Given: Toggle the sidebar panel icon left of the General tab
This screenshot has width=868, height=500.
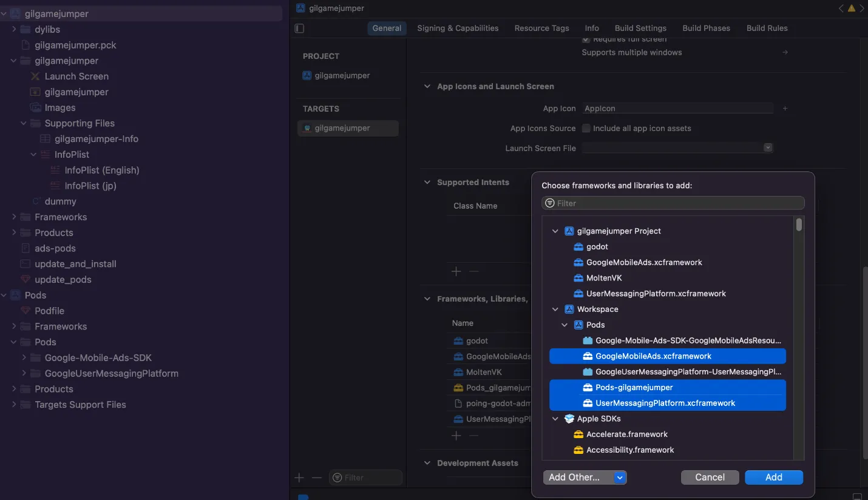Looking at the screenshot, I should [299, 29].
